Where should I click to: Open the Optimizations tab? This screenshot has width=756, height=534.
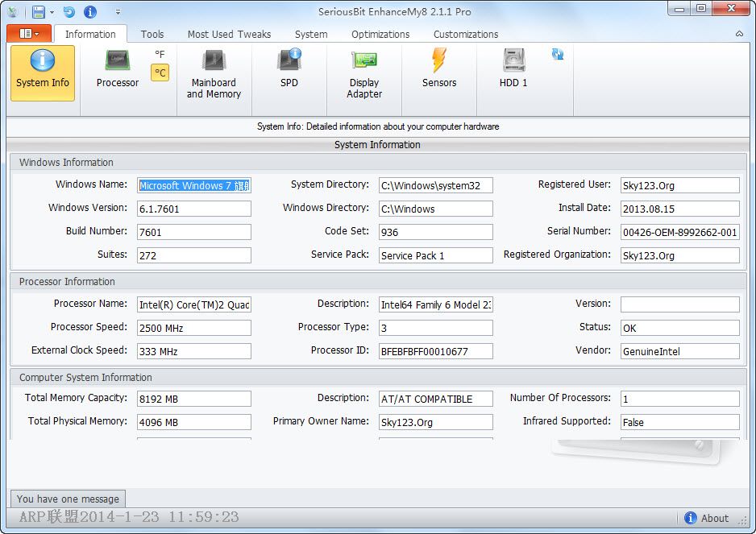click(380, 34)
